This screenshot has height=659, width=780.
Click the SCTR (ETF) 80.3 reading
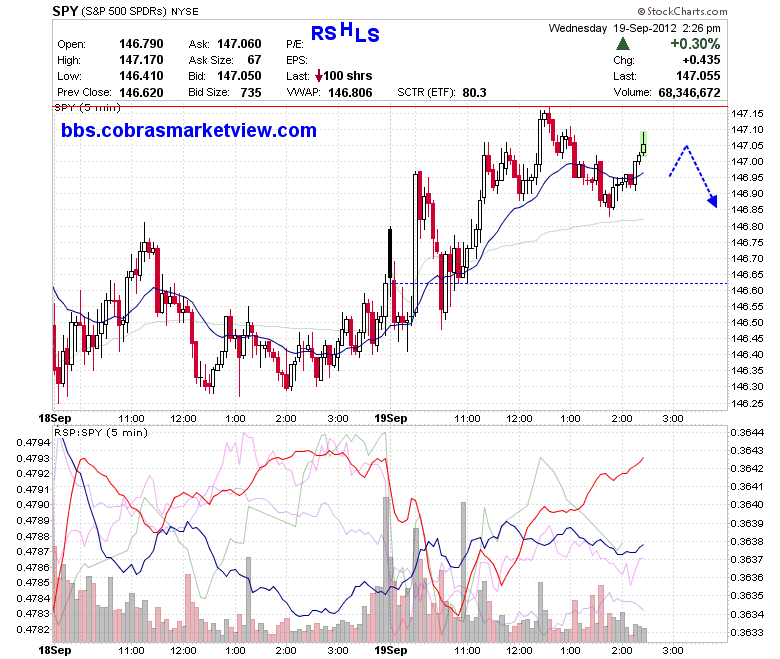pos(442,93)
